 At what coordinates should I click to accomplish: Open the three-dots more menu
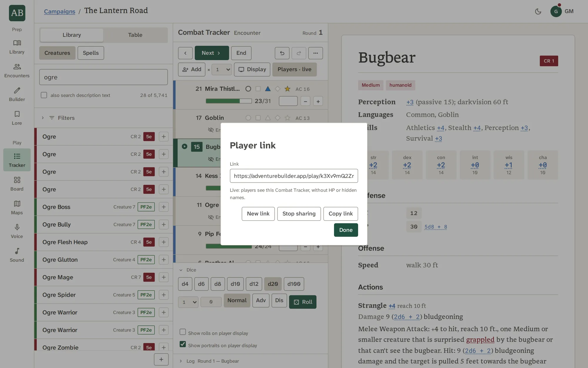pos(315,53)
